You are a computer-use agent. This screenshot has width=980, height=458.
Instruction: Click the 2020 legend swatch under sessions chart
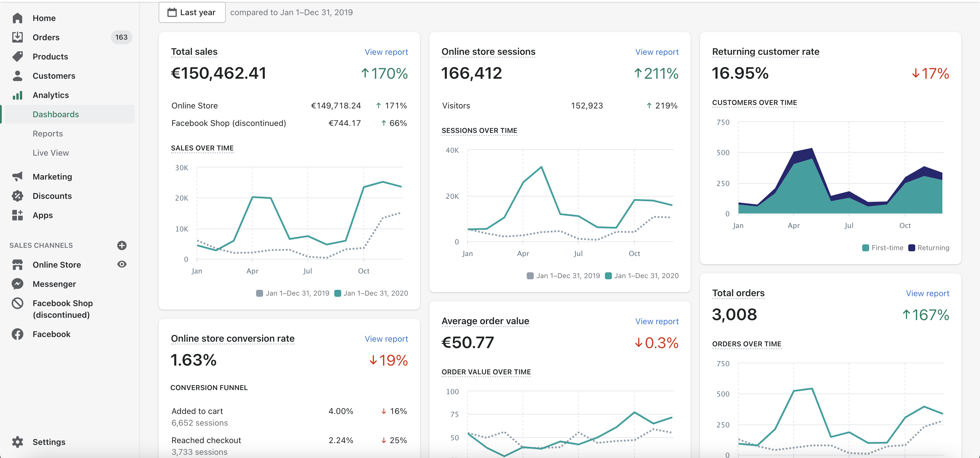608,276
